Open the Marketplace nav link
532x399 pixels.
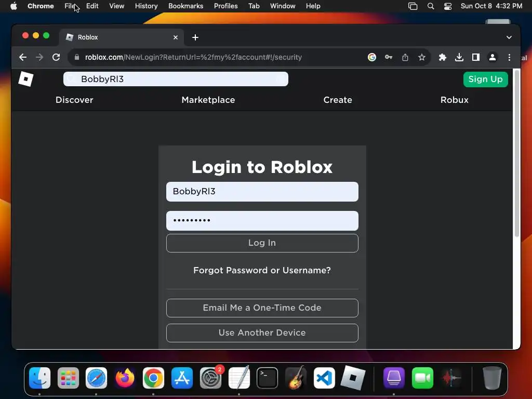(x=208, y=100)
